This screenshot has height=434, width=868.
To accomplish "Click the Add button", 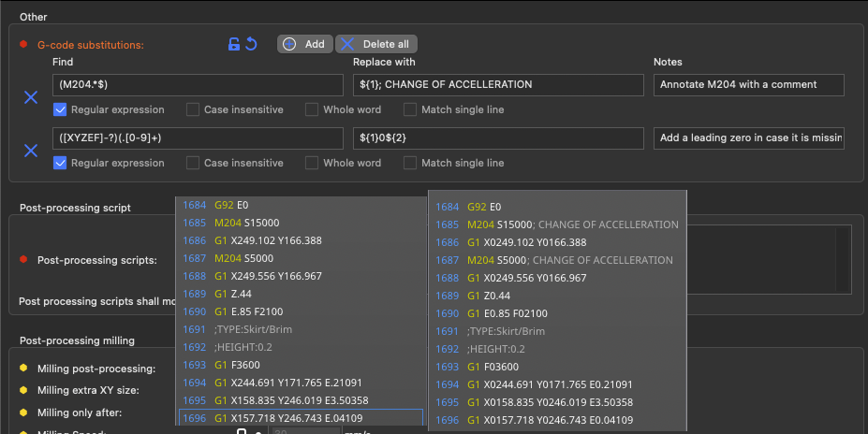I will point(305,44).
